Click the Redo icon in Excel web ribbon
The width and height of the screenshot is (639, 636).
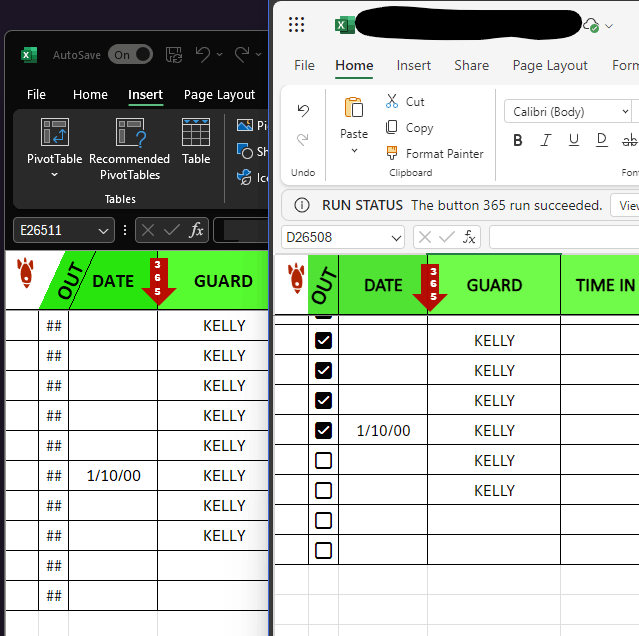tap(303, 140)
